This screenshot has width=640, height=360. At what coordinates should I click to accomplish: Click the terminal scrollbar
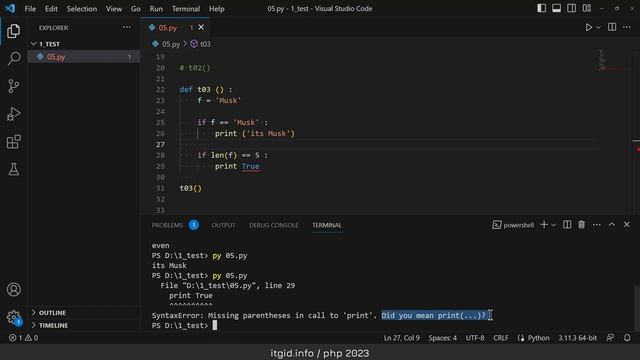click(x=637, y=308)
